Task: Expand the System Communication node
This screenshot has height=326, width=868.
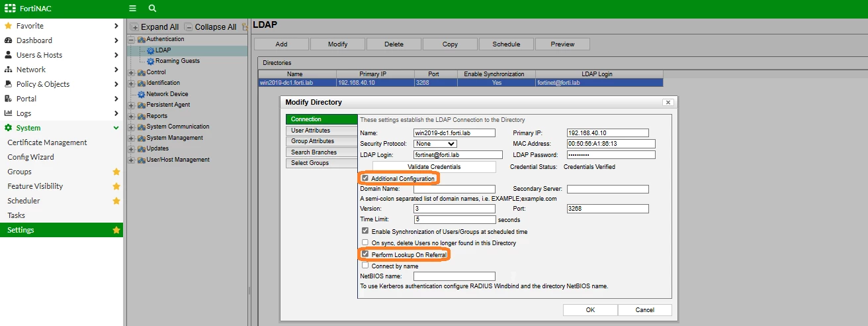Action: click(131, 127)
